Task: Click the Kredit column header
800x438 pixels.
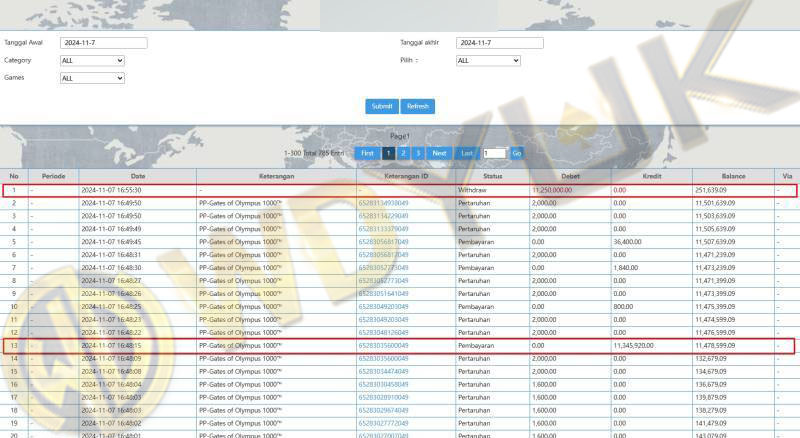Action: click(x=652, y=176)
